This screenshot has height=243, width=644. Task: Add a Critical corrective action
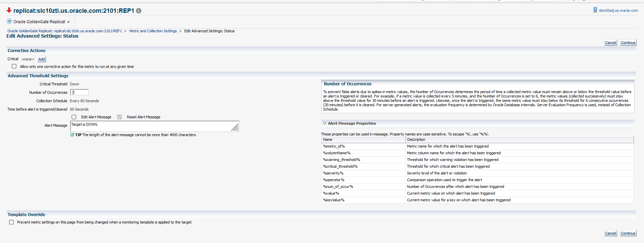(x=42, y=59)
